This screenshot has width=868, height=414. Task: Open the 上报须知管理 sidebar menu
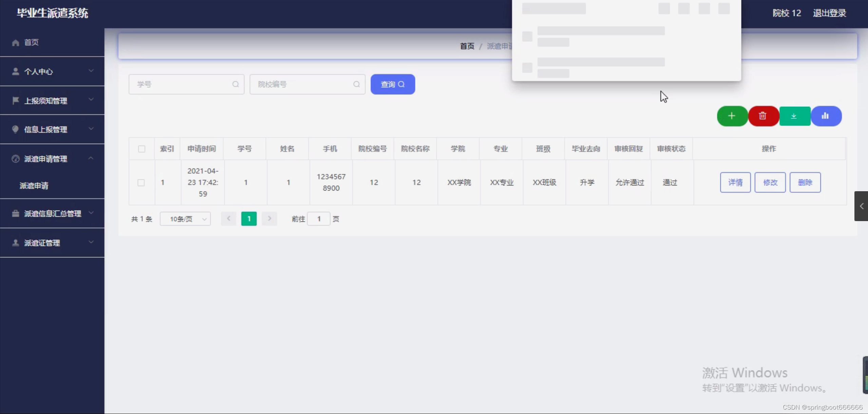(x=52, y=101)
